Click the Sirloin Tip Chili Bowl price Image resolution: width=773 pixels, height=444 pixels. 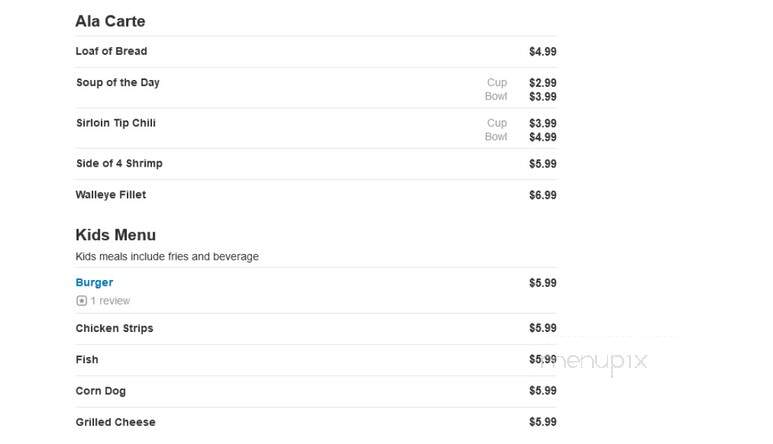(543, 137)
